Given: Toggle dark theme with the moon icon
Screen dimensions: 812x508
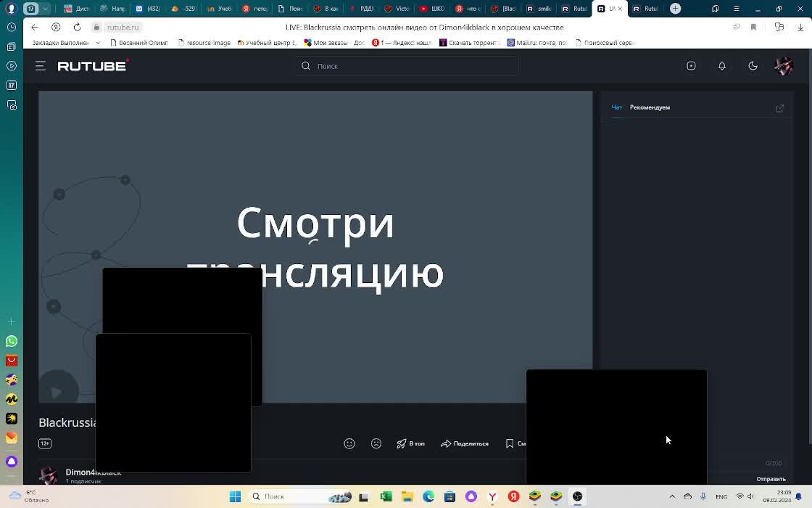Looking at the screenshot, I should point(753,66).
